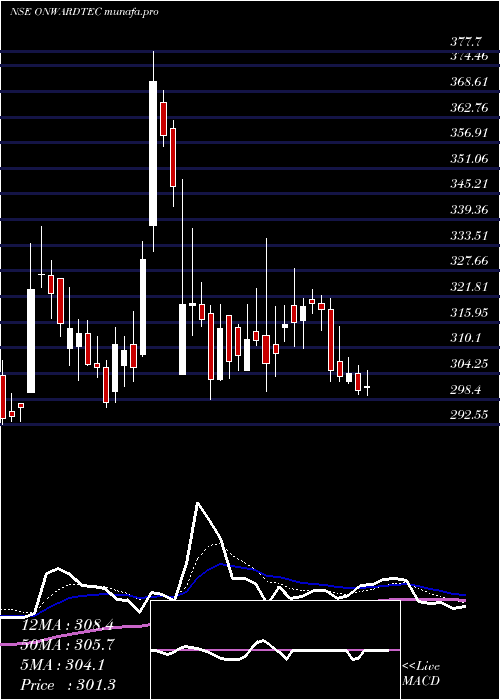The width and height of the screenshot is (500, 700).
Task: Select the 321.81 price level label
Action: pos(469,287)
